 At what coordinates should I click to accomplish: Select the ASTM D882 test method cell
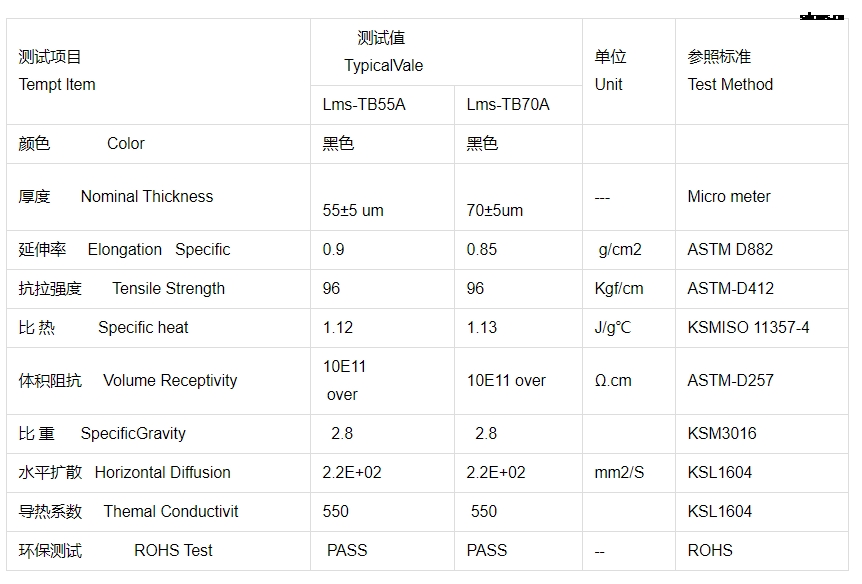[x=730, y=250]
